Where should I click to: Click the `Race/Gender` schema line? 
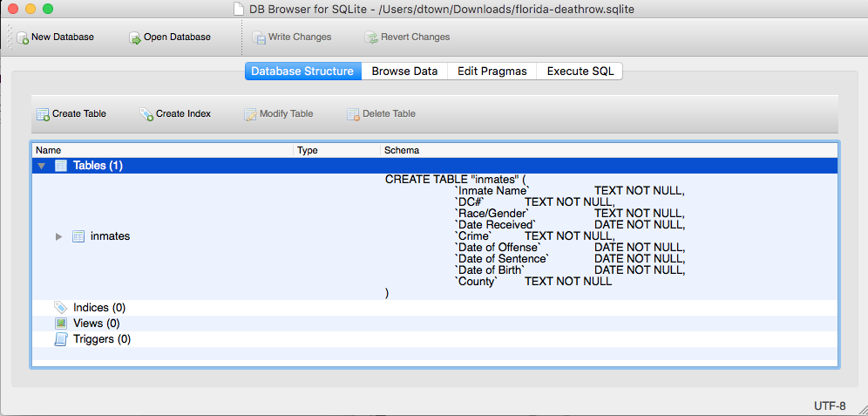[x=570, y=214]
